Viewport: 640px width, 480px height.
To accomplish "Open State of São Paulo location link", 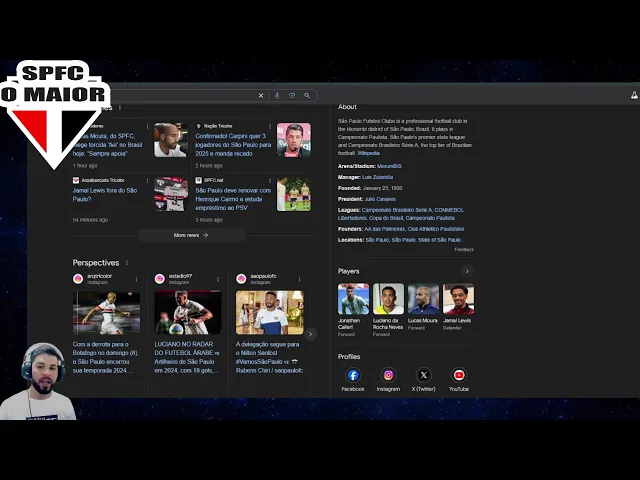I will [x=440, y=240].
